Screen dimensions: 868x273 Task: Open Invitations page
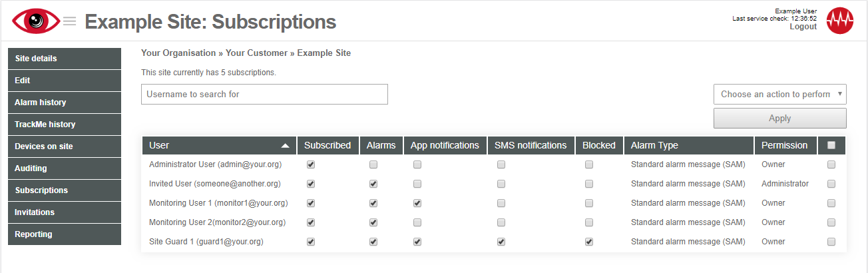(65, 212)
